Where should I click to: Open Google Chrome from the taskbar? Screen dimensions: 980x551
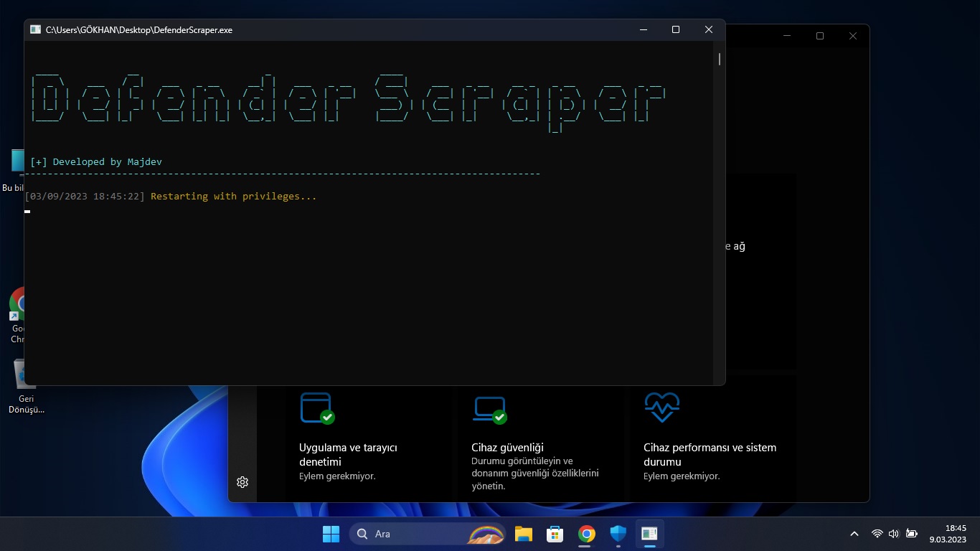tap(586, 534)
